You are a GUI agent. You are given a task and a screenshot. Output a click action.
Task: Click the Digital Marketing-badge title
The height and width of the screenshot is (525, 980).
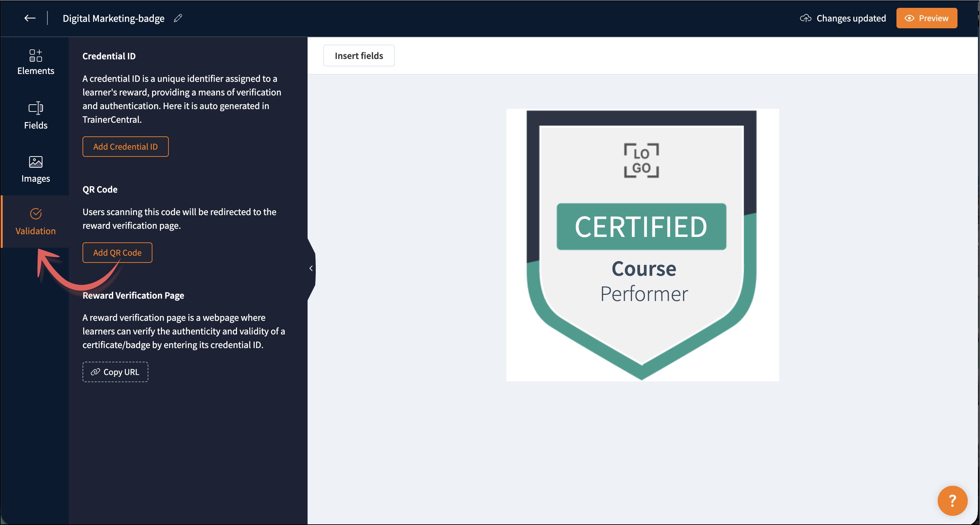(x=113, y=18)
